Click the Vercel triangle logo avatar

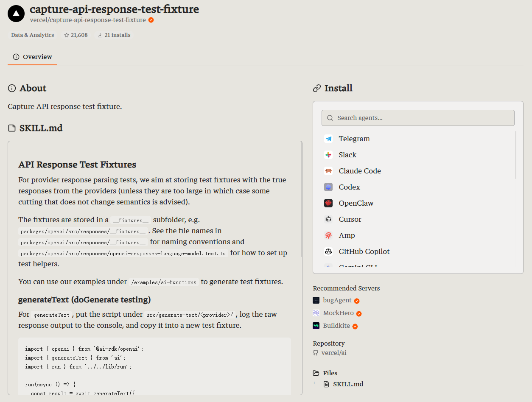pos(16,14)
